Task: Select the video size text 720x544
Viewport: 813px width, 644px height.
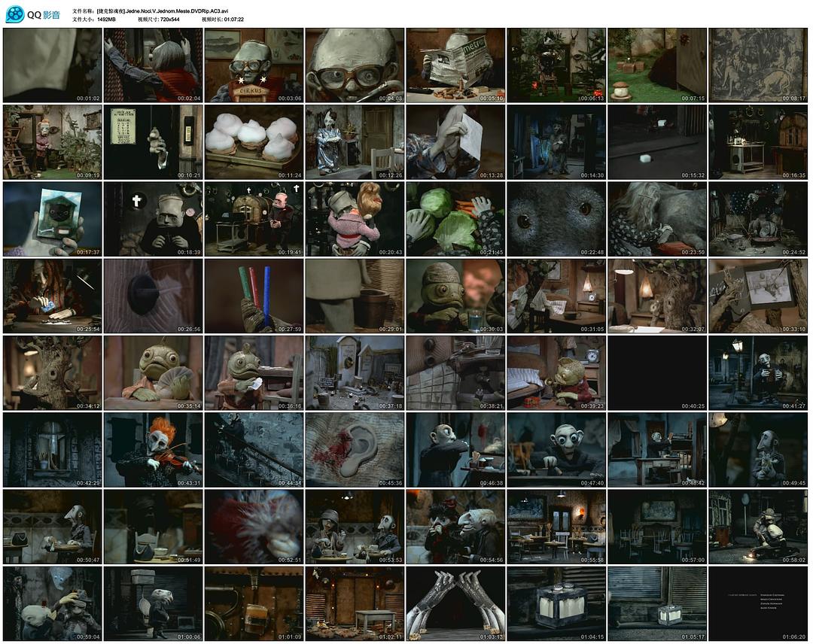Action: (x=169, y=19)
